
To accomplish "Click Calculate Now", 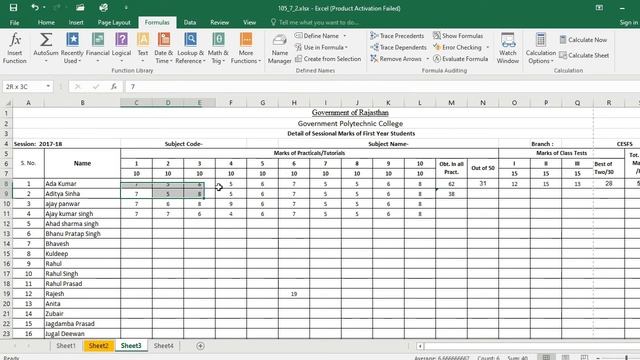I will tap(583, 40).
